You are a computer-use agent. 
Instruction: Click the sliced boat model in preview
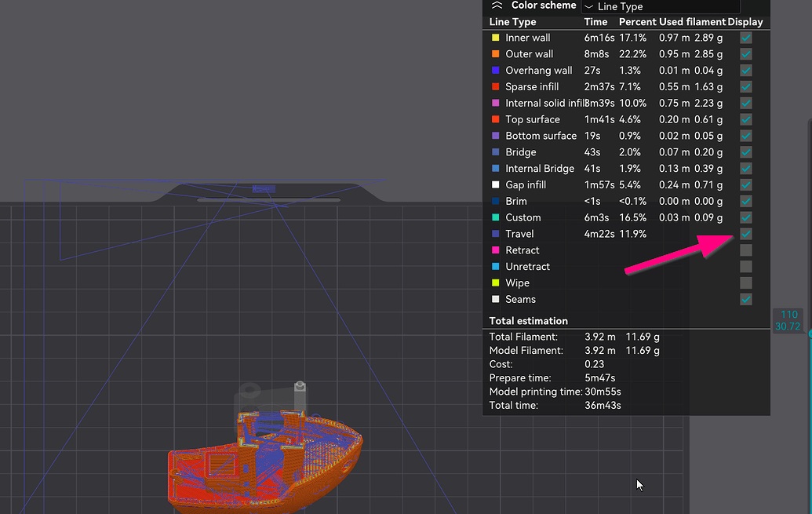click(x=264, y=461)
